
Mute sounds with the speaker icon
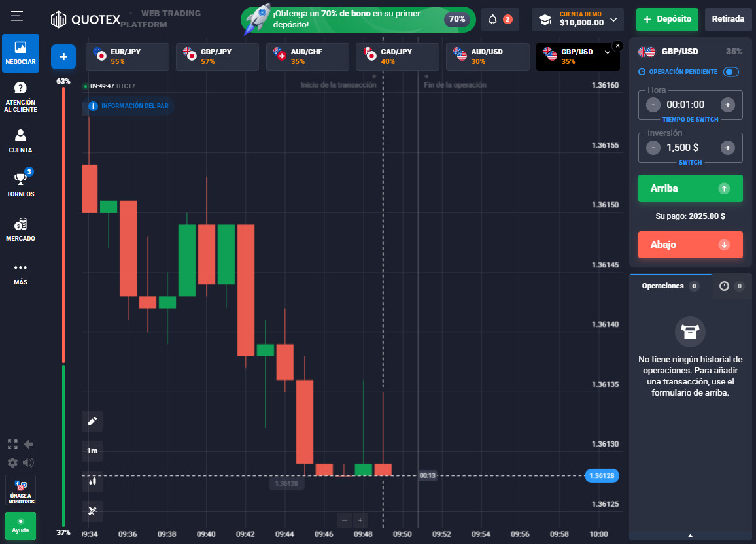27,462
